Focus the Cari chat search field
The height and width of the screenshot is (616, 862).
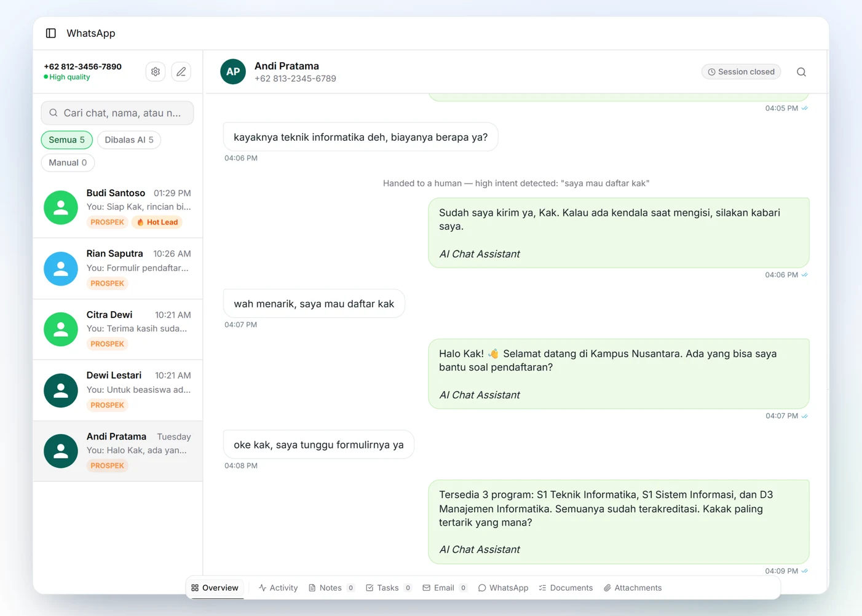[117, 113]
